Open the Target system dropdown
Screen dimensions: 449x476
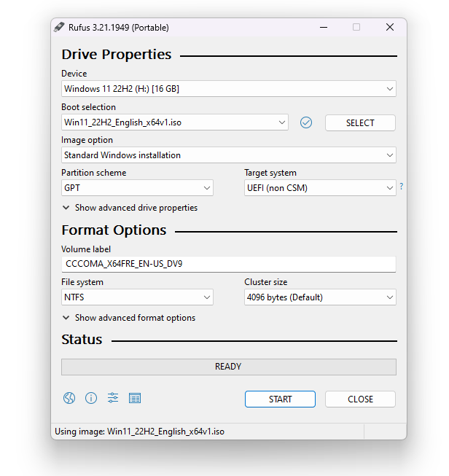(x=320, y=188)
